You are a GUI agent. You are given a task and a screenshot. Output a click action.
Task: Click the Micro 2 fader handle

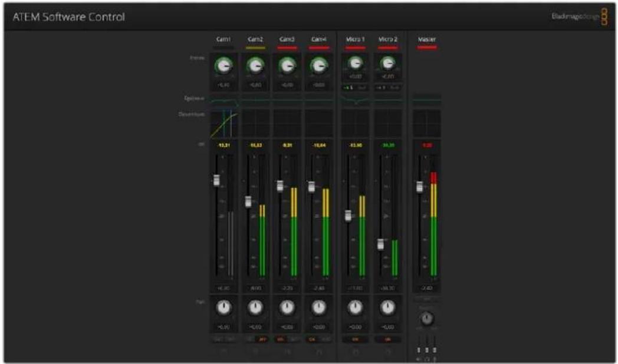381,244
